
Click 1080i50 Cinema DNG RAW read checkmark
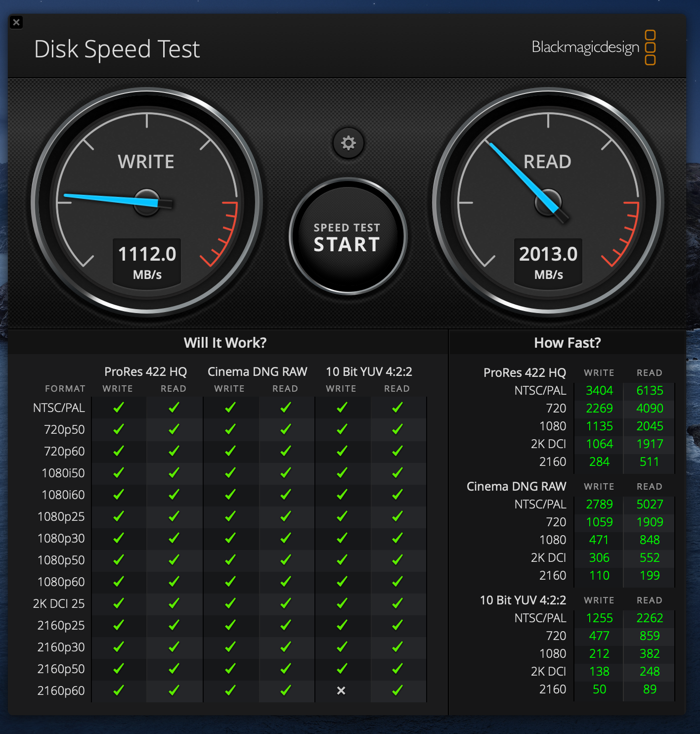click(286, 473)
